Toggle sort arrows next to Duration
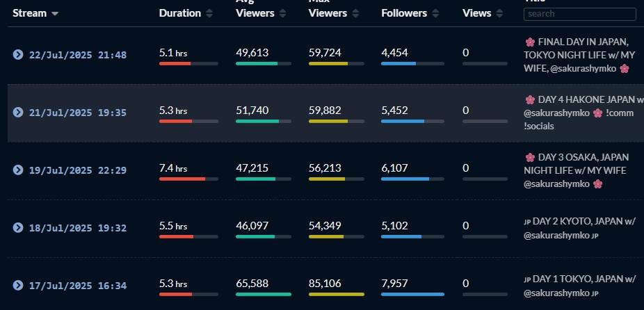The height and width of the screenshot is (310, 644). 209,13
